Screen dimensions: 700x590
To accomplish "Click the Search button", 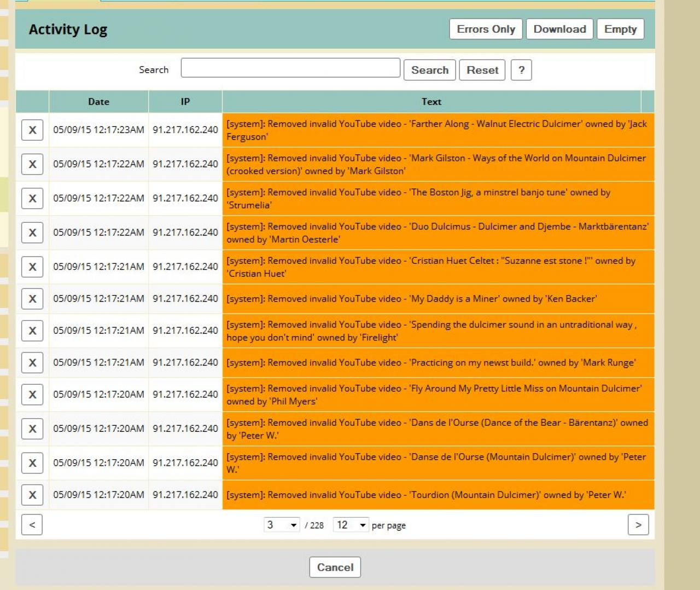I will pos(429,70).
